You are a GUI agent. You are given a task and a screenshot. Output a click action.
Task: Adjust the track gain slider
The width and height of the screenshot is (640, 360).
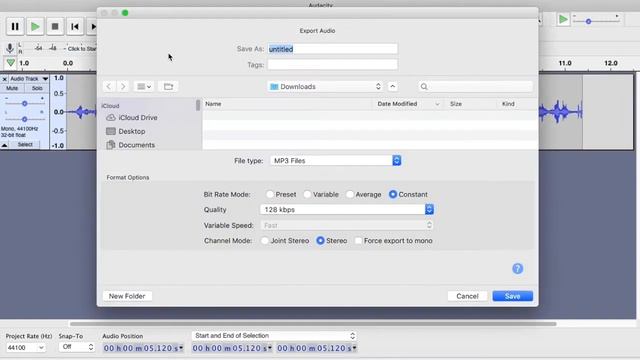(x=24, y=104)
